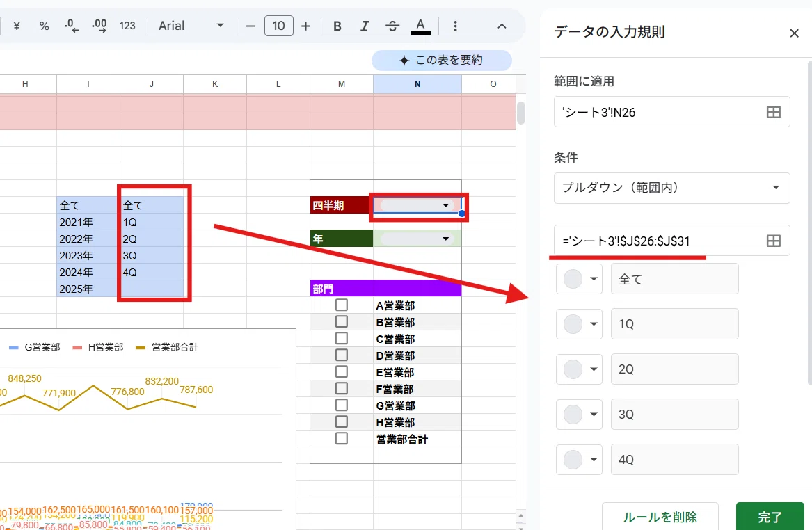Check the 営業部合計 checkbox
The height and width of the screenshot is (530, 812).
(341, 438)
